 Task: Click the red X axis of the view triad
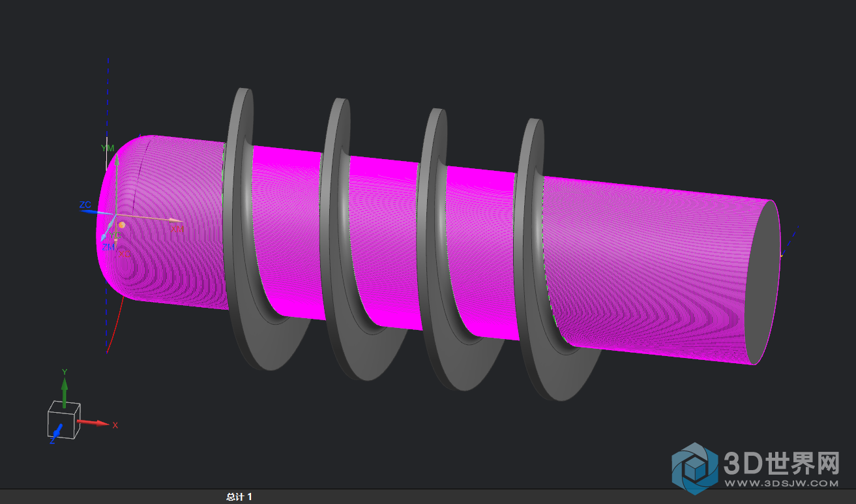pos(93,423)
